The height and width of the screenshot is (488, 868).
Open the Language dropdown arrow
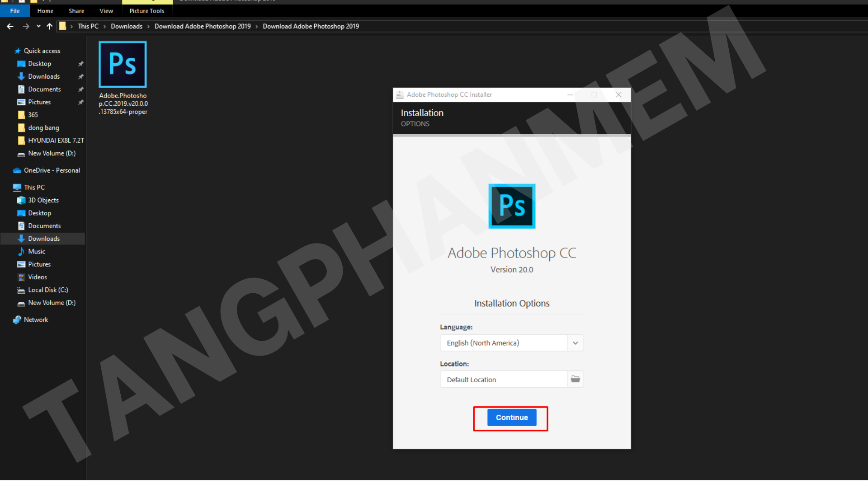575,343
